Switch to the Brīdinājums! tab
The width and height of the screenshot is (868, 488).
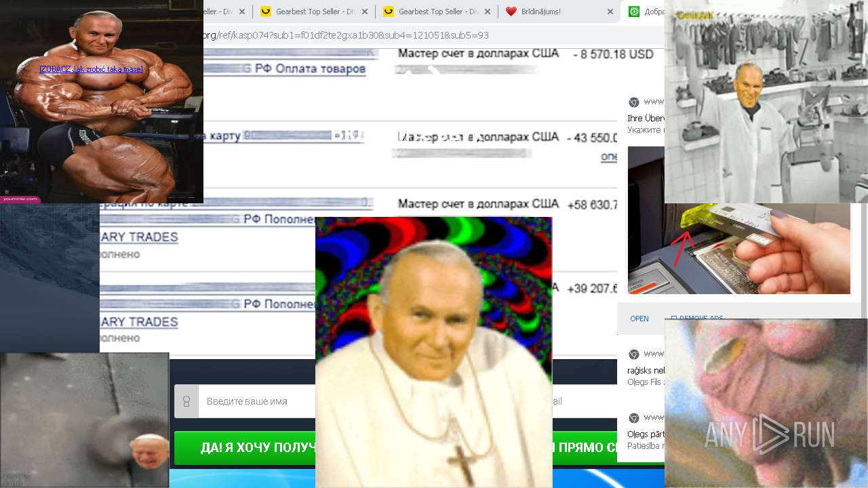[560, 12]
